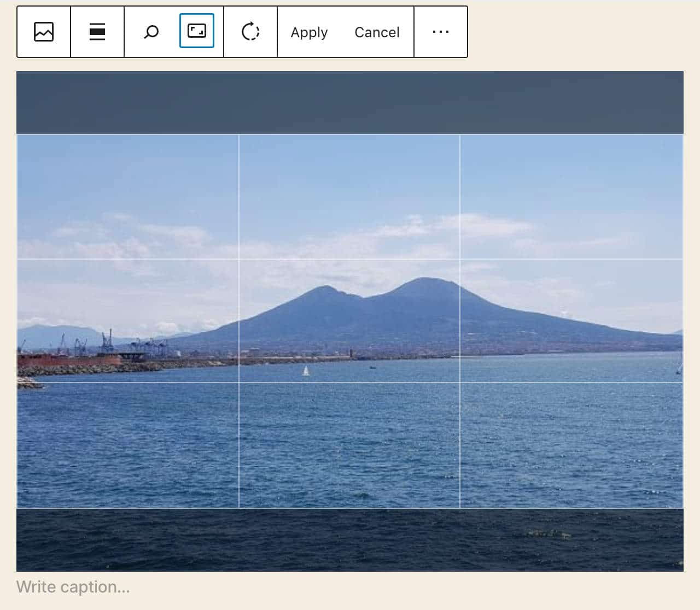Expand the alignment dropdown options

tap(97, 32)
